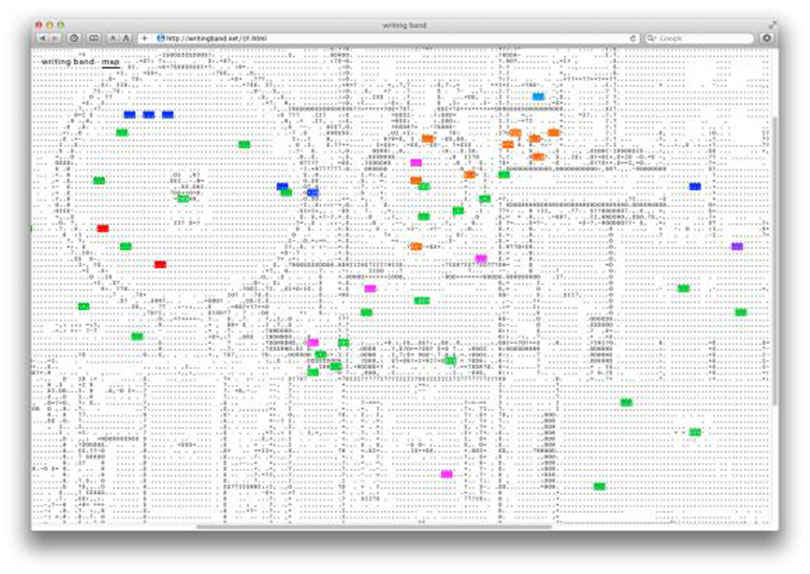Click the purple marker at right edge
The width and height of the screenshot is (810, 574).
737,246
